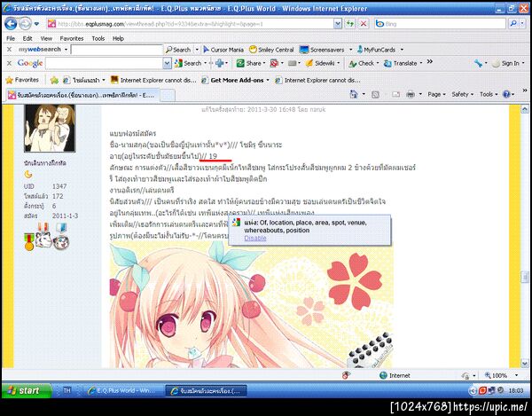The image size is (532, 416).
Task: Open the Screensavers toolbar item
Action: click(x=322, y=50)
